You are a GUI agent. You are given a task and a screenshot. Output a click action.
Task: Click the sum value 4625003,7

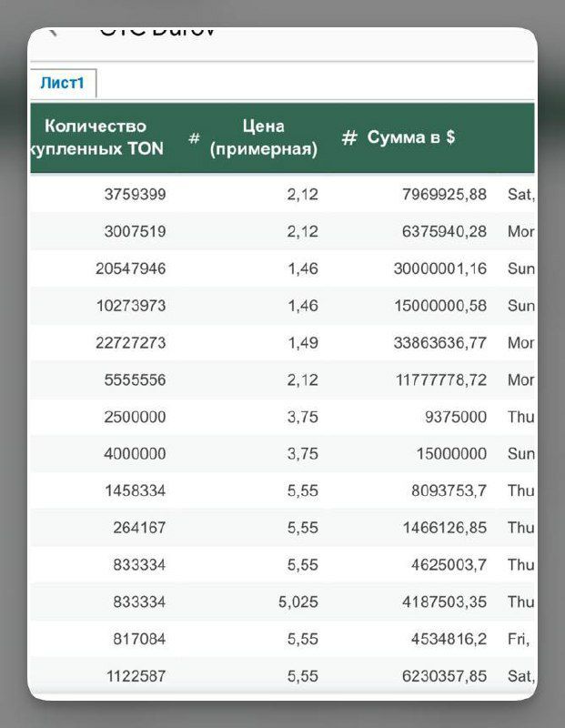[449, 565]
